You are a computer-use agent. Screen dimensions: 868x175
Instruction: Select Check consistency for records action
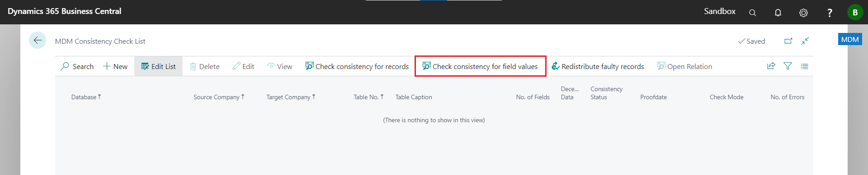coord(357,66)
